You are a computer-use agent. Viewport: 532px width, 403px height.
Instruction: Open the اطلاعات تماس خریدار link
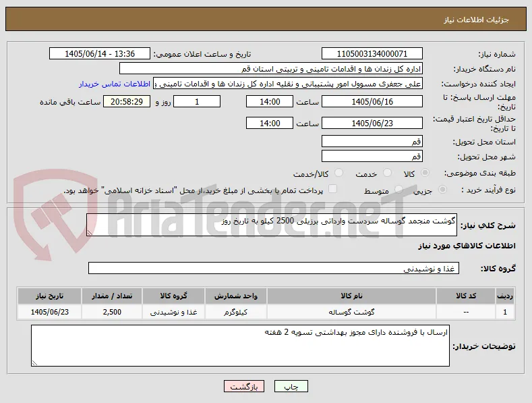point(115,84)
